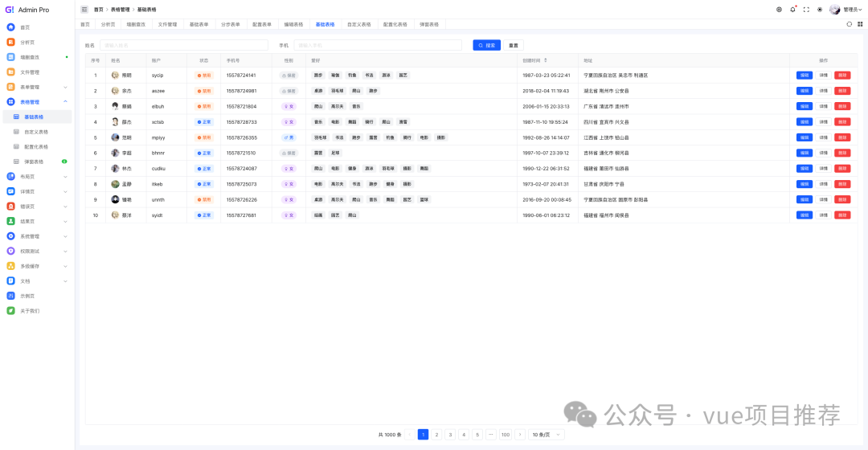Expand 详情页 in the sidebar
The height and width of the screenshot is (450, 868).
point(36,191)
